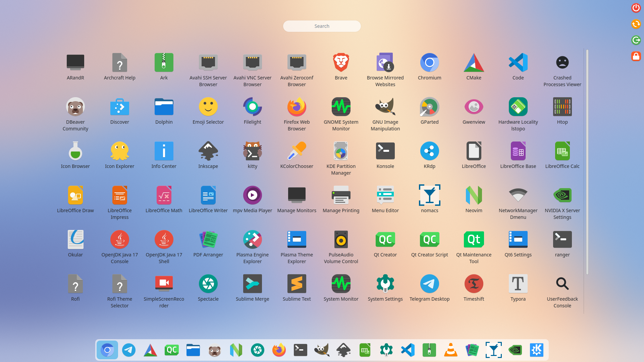Screen dimensions: 644x362
Task: Launch DBeaver Community
Action: (75, 114)
